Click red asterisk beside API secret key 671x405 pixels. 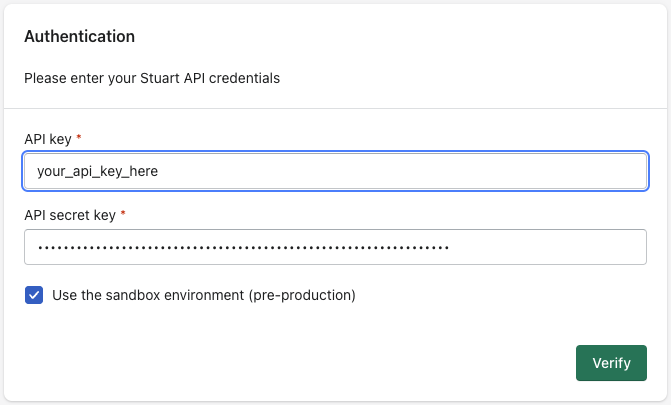[x=123, y=213]
